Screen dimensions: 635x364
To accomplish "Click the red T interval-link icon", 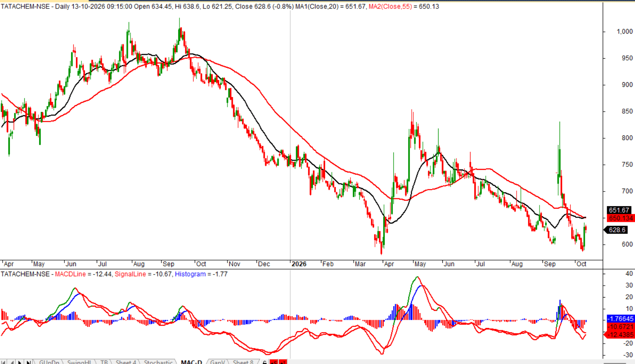I will tap(283, 362).
